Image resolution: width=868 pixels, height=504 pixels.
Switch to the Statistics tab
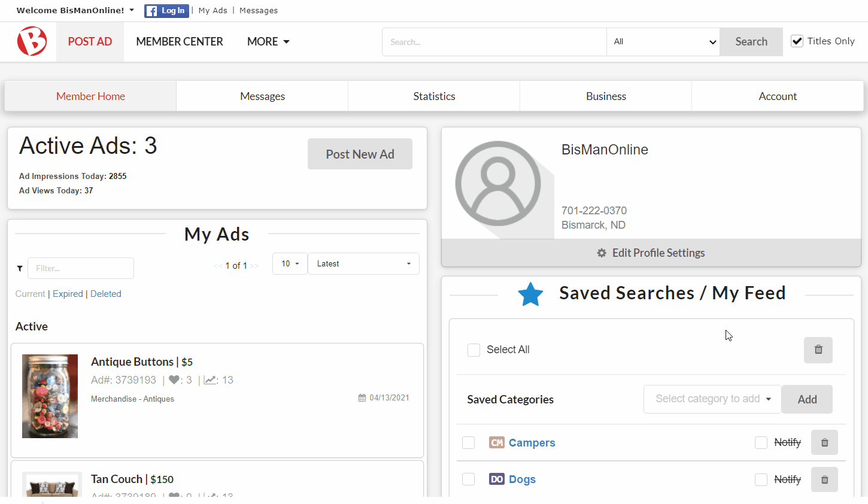point(434,96)
